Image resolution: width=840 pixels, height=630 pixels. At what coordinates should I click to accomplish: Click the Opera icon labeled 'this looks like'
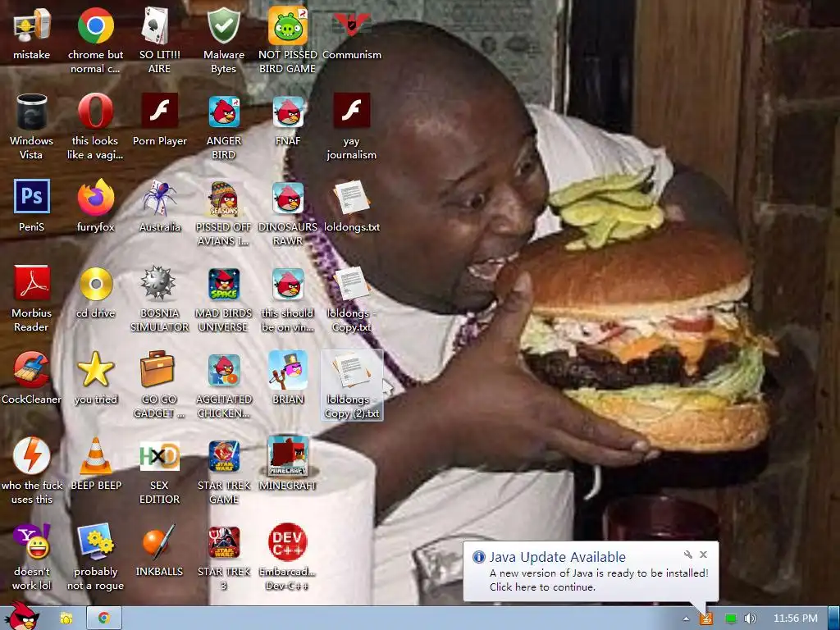(95, 112)
